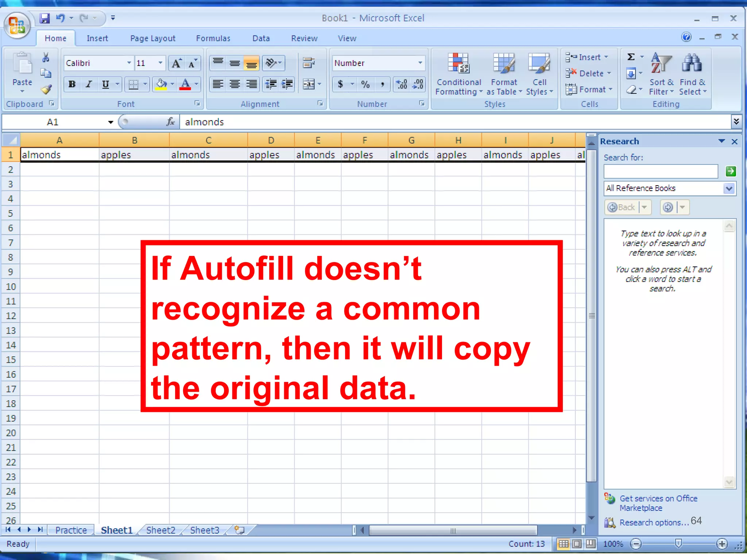
Task: Open Microsoft Excel Help question mark
Action: pos(686,37)
